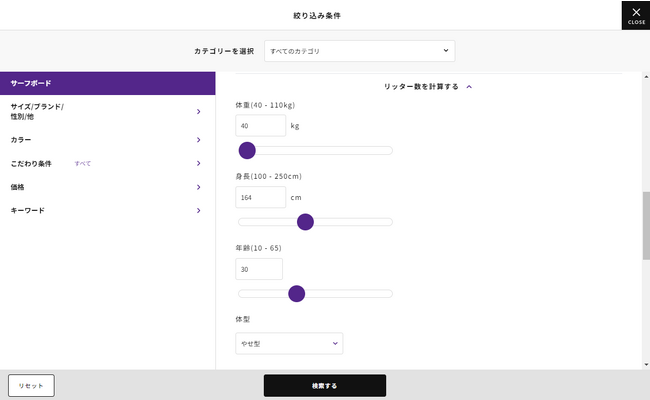Image resolution: width=650 pixels, height=400 pixels.
Task: Click the 身長 cm input field
Action: click(260, 197)
